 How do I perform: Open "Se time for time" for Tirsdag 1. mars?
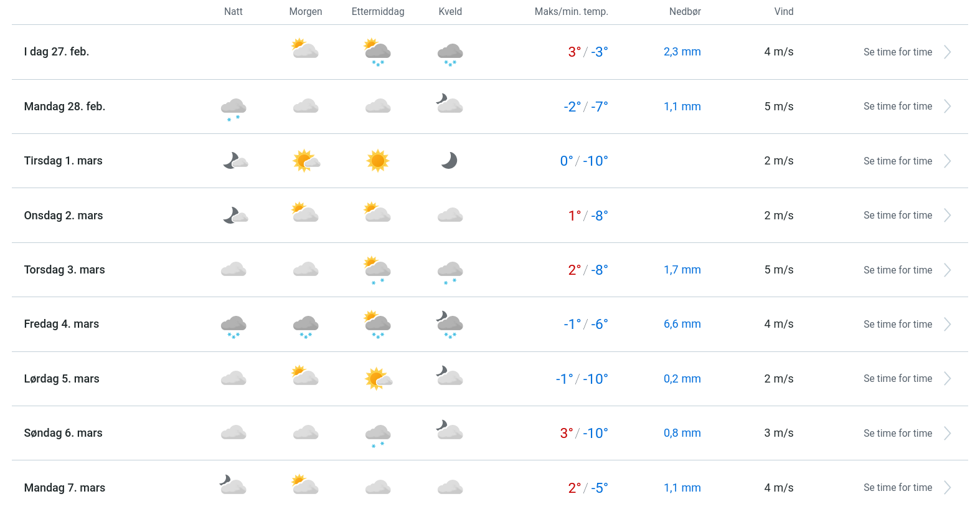(897, 161)
